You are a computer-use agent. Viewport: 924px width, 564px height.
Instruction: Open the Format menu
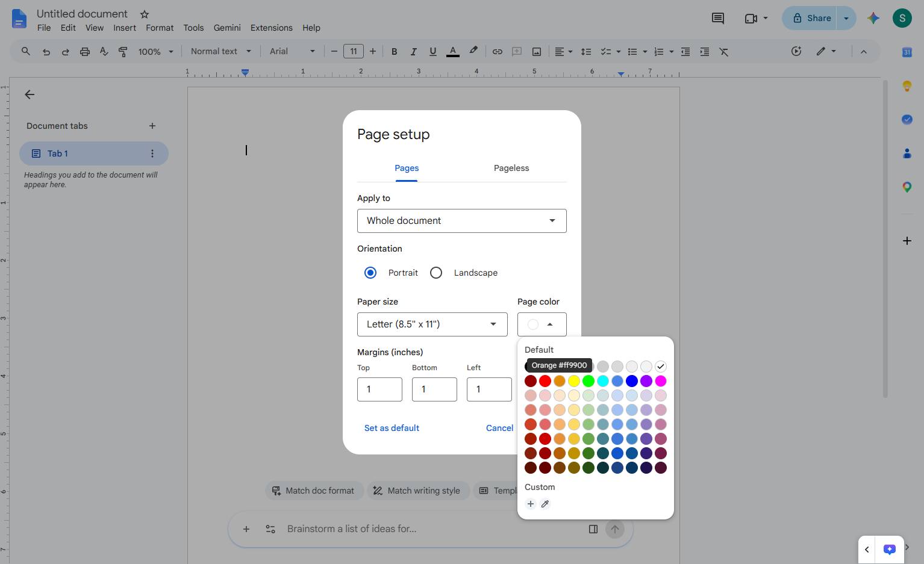coord(160,28)
